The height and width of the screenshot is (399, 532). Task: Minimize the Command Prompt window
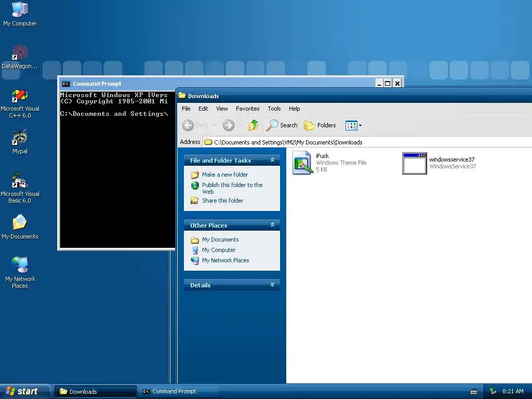379,84
